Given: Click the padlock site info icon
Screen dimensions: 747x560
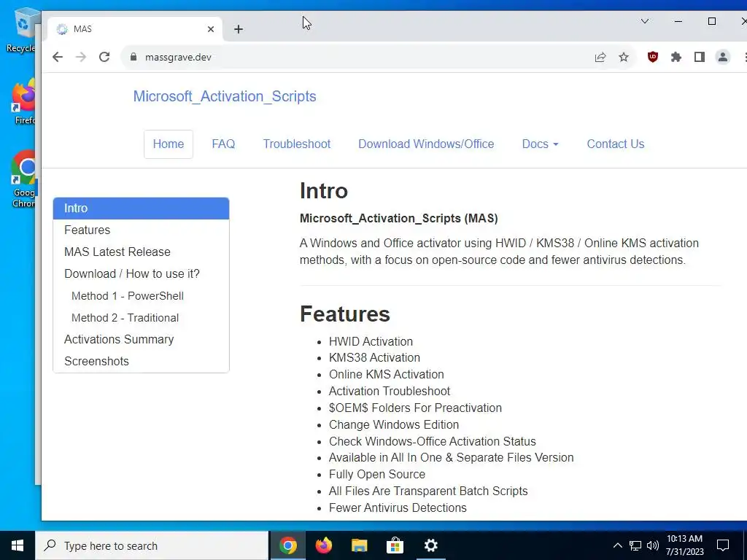Looking at the screenshot, I should [x=133, y=57].
